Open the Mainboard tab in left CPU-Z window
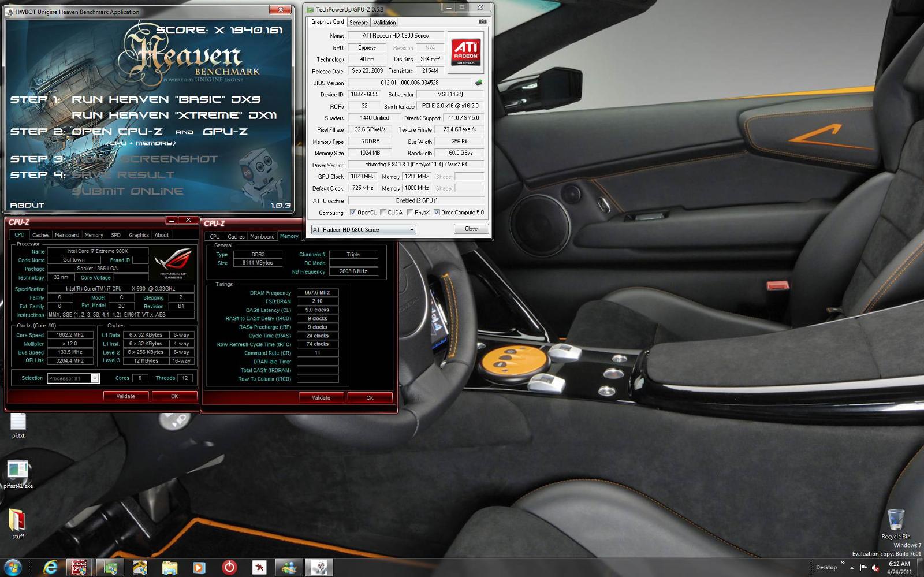The image size is (924, 577). coord(67,235)
